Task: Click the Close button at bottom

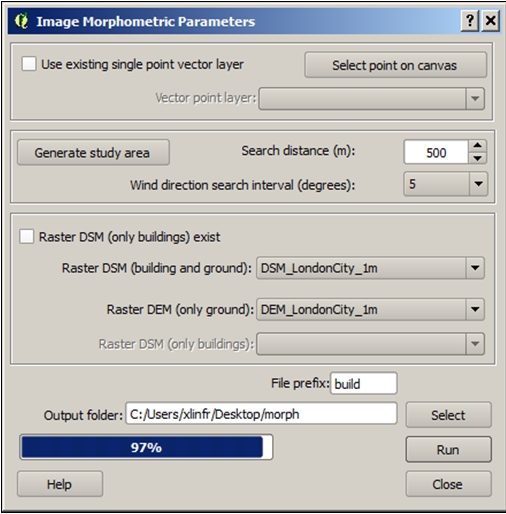Action: [x=448, y=484]
